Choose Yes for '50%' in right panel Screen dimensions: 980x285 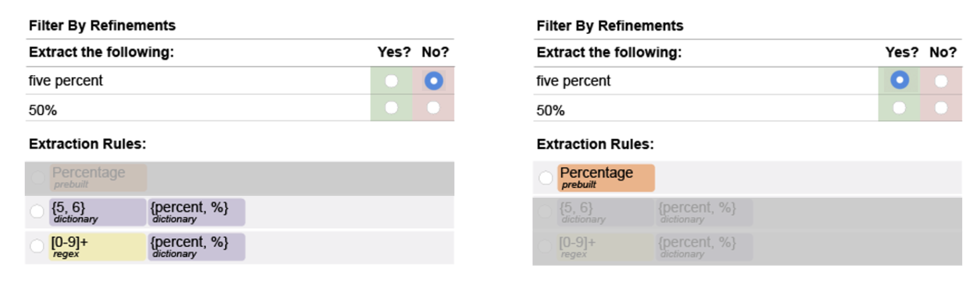(x=899, y=108)
